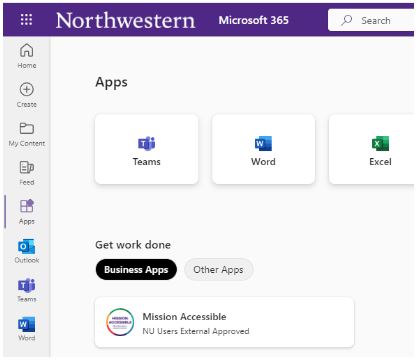Open the Excel app card
This screenshot has width=419, height=364.
(372, 149)
